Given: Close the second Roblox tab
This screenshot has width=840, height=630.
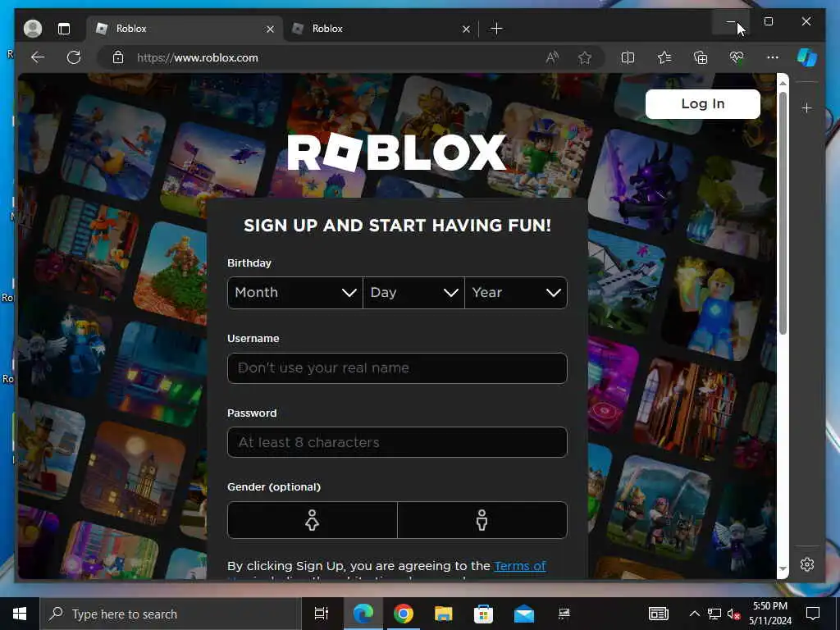Looking at the screenshot, I should pos(466,29).
